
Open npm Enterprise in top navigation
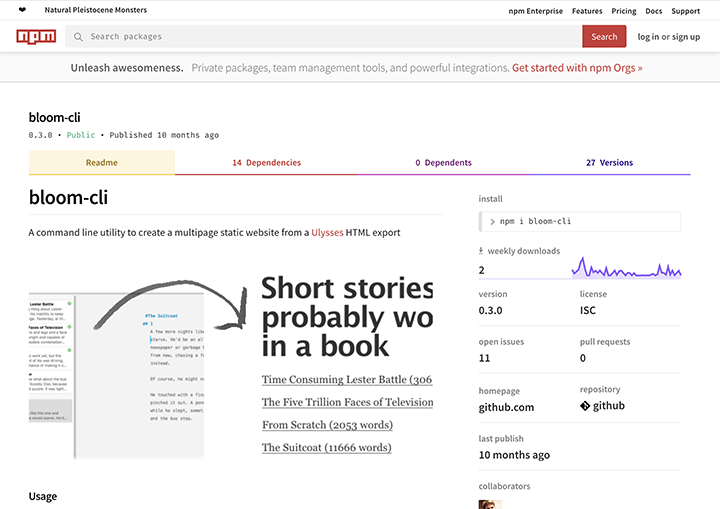point(535,11)
